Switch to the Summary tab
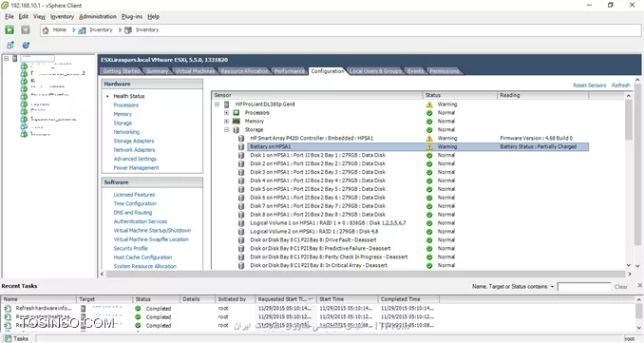 tap(158, 71)
